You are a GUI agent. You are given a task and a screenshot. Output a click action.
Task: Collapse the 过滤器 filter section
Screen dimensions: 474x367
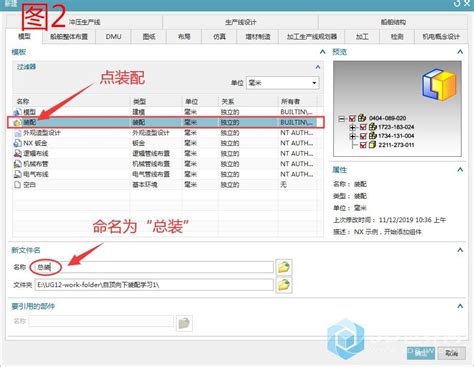pos(318,67)
